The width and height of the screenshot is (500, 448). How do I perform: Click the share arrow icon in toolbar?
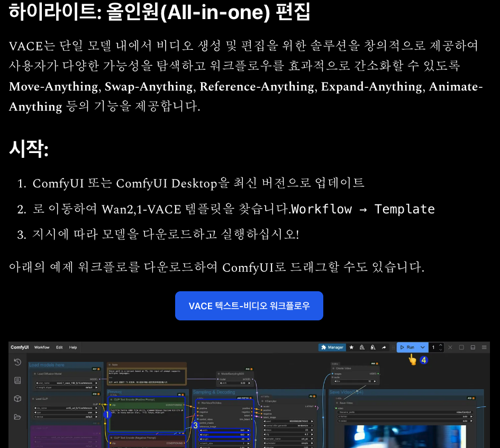(x=384, y=347)
